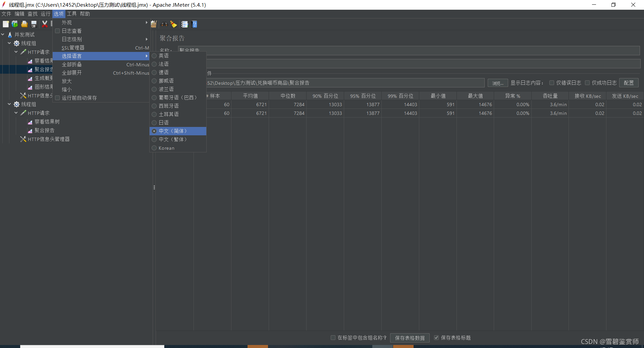Click the gear icon of the second 线程组
Screen dimensions: 644x348
pos(16,104)
